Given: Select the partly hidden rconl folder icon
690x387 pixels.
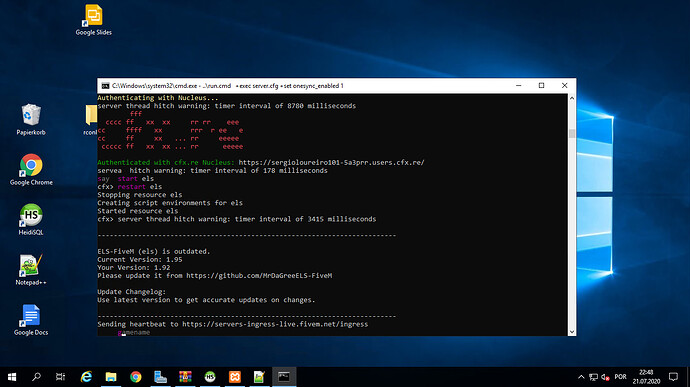Looking at the screenshot, I should (91, 119).
